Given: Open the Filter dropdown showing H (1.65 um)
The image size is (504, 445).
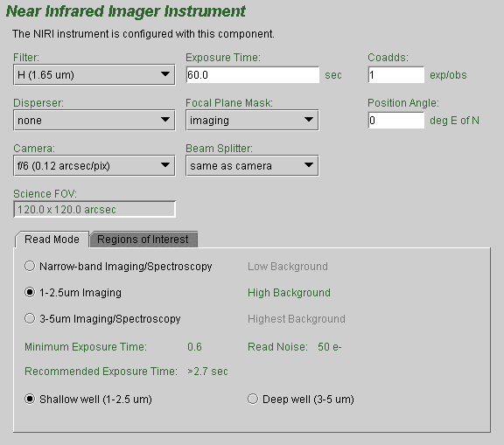Looking at the screenshot, I should click(x=94, y=75).
